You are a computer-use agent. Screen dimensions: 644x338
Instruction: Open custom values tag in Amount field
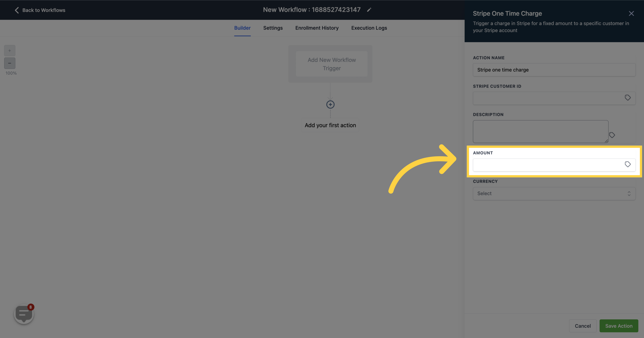point(628,164)
